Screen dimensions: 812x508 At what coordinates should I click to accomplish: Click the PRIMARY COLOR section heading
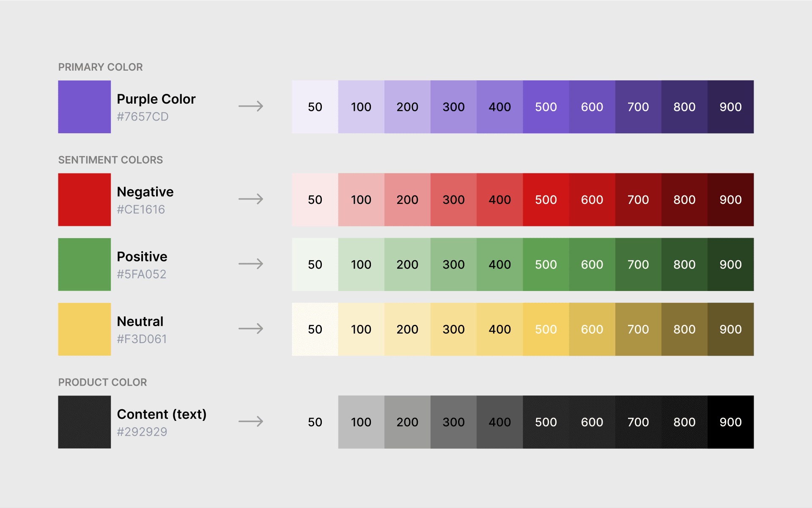(x=100, y=67)
